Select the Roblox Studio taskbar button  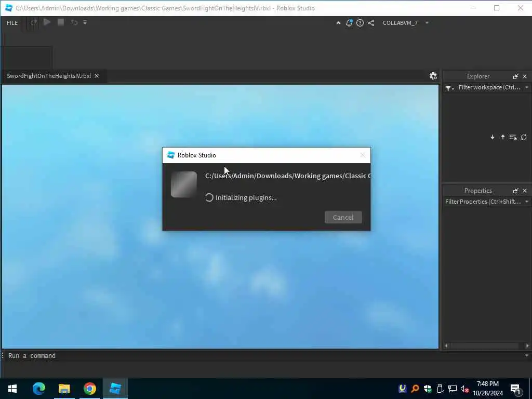[115, 389]
